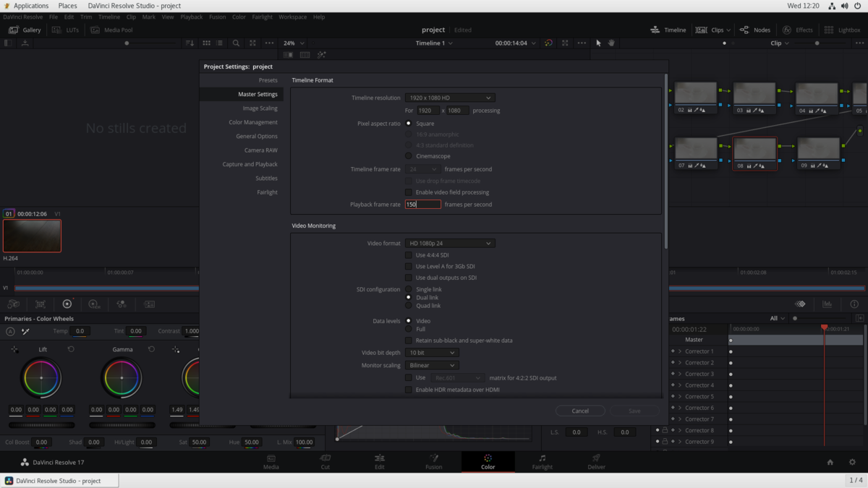Open Video bit depth dropdown
The image size is (868, 488).
tap(432, 353)
